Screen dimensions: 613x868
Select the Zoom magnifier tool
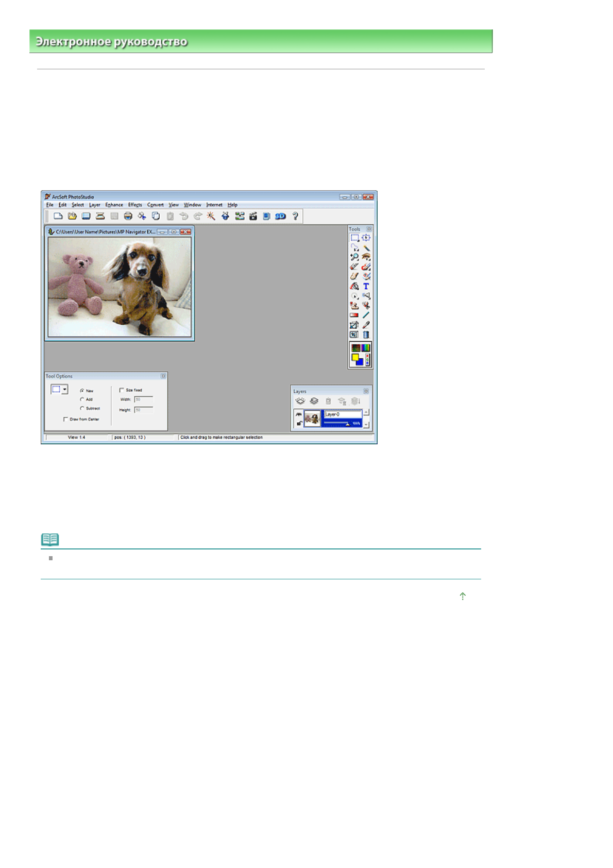[x=354, y=257]
